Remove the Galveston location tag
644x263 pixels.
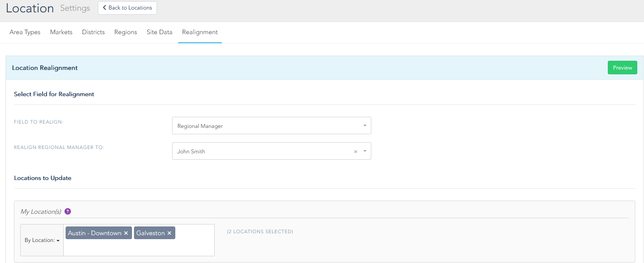tap(169, 233)
